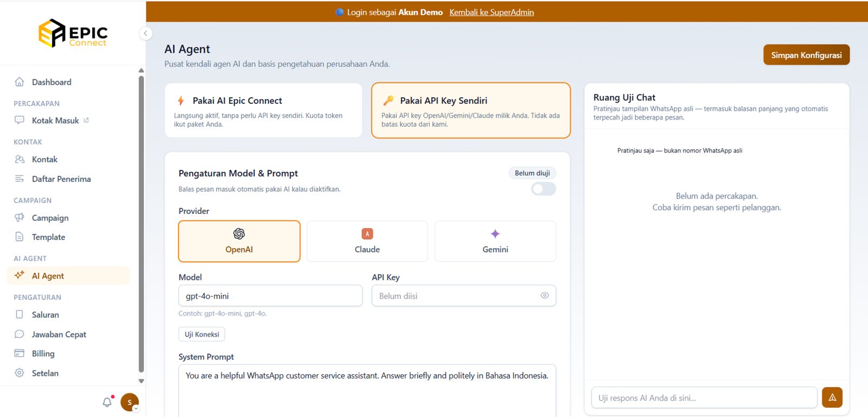Click into the System Prompt textarea

(x=367, y=391)
